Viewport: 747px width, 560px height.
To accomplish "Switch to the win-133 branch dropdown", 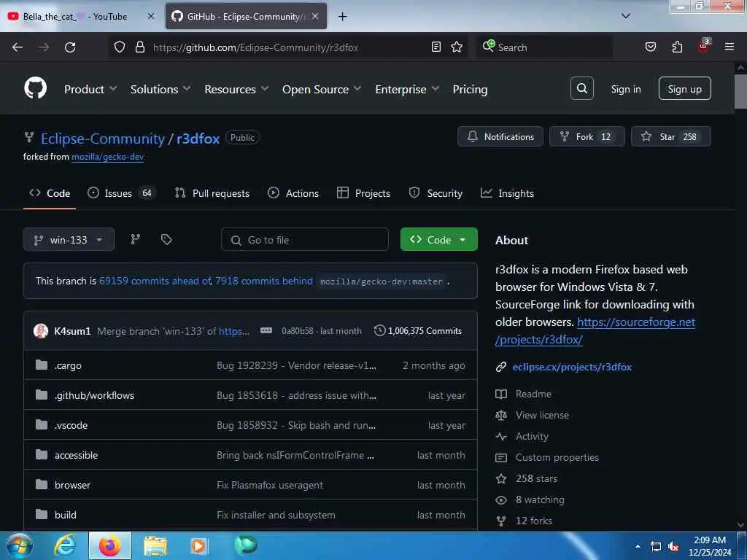I will (69, 239).
